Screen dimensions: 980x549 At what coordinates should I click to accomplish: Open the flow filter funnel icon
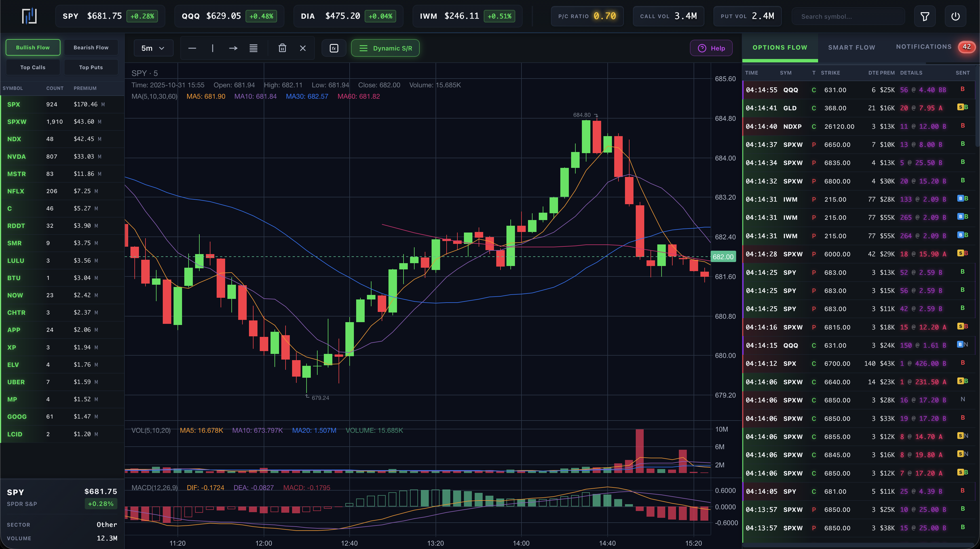(x=925, y=16)
